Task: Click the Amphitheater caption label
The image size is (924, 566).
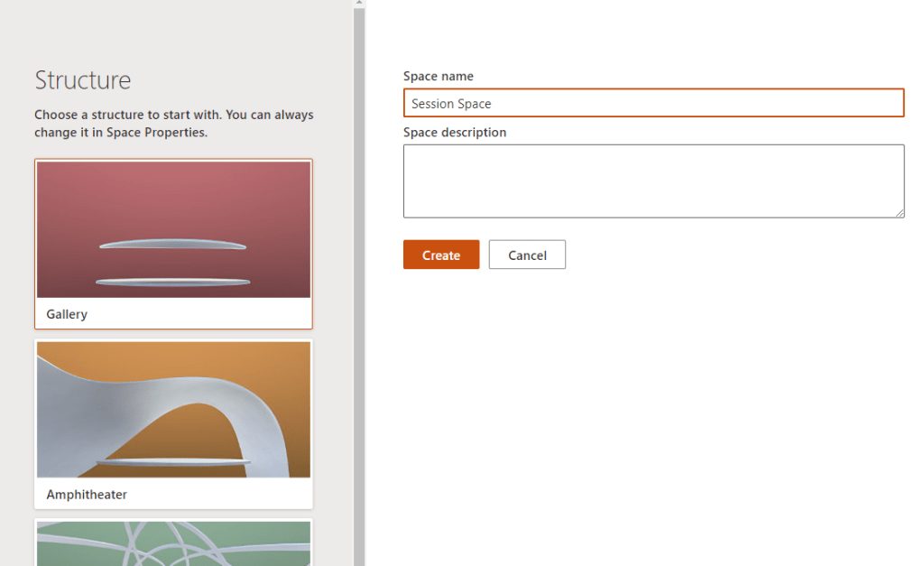Action: pos(87,495)
